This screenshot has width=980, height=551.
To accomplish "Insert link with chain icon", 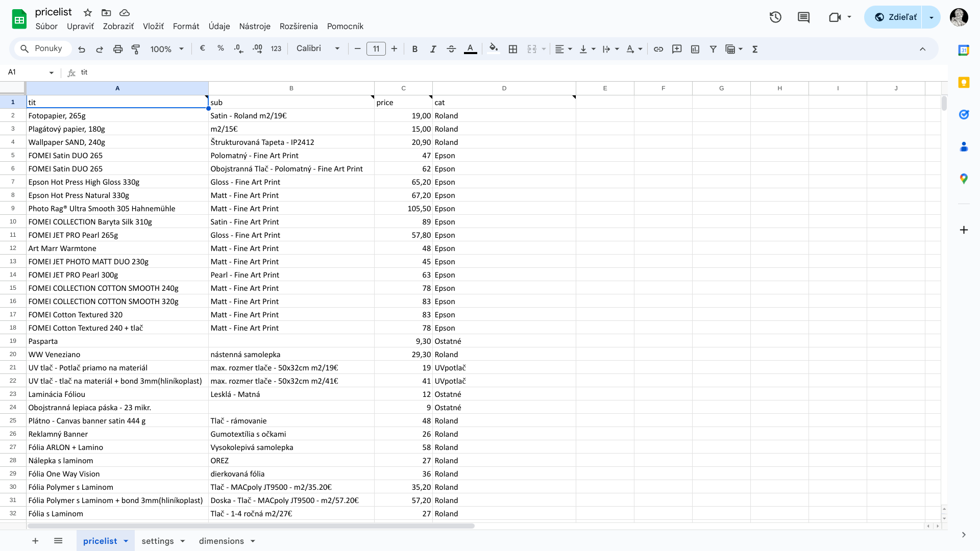I will click(x=658, y=49).
